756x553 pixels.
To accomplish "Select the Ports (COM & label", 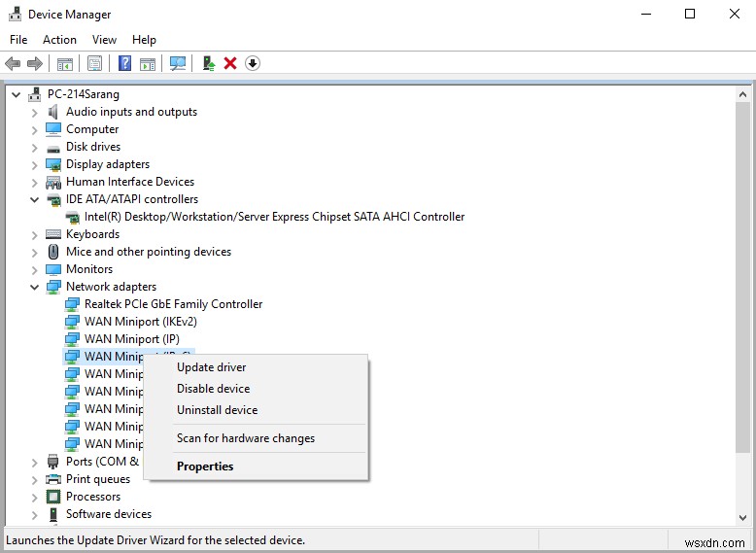I will coord(103,462).
